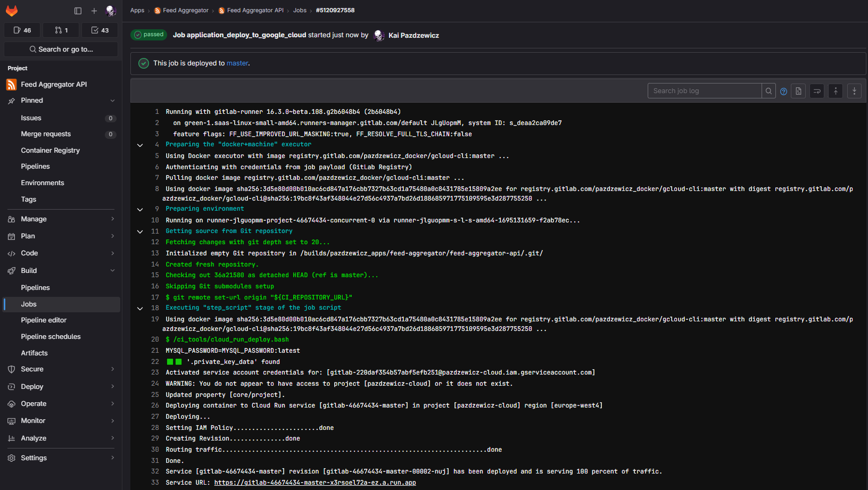Image resolution: width=868 pixels, height=490 pixels.
Task: Collapse the Pinned section in the sidebar
Action: (x=112, y=101)
